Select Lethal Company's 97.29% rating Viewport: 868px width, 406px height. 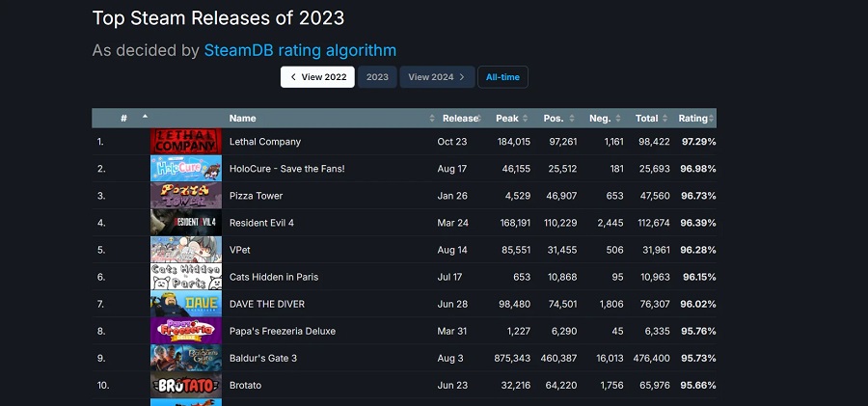[x=698, y=142]
